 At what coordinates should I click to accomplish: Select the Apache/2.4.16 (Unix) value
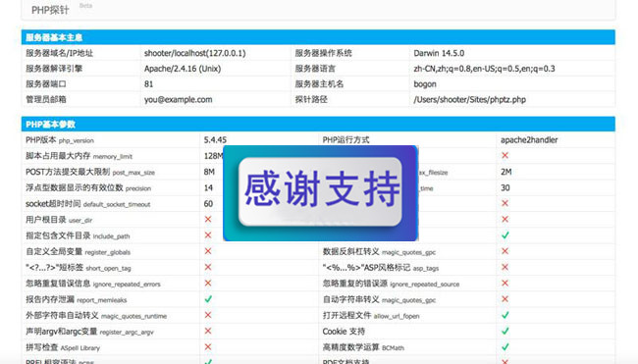(183, 69)
